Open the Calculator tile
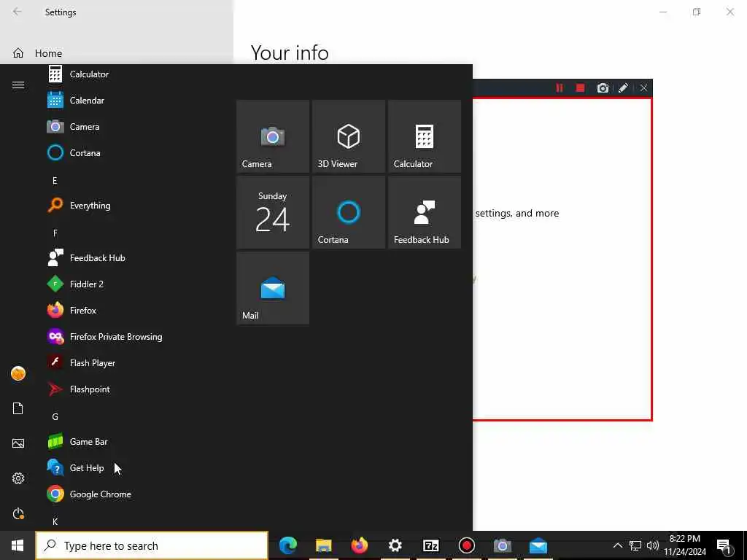Image resolution: width=747 pixels, height=560 pixels. point(425,136)
